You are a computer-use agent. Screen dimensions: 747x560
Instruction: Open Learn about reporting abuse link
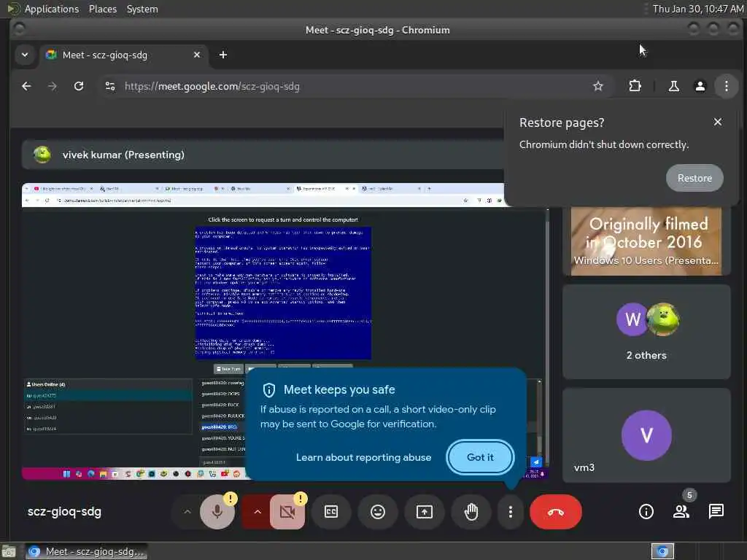(363, 457)
